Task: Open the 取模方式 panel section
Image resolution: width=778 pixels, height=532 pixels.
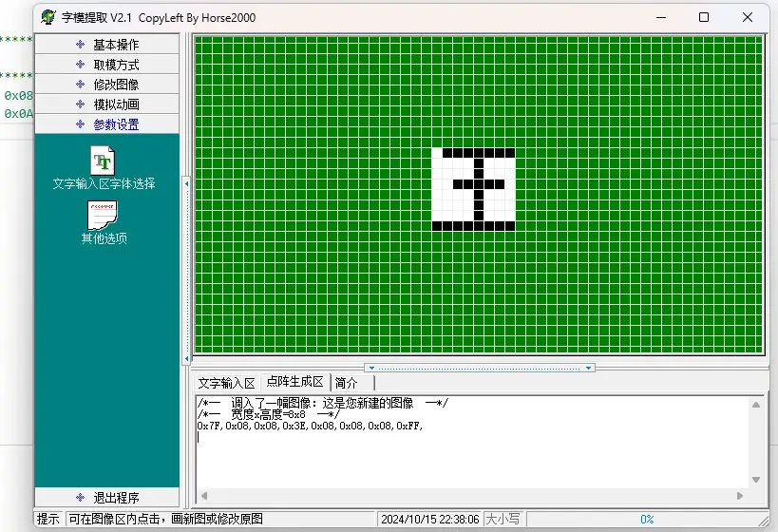Action: [106, 65]
